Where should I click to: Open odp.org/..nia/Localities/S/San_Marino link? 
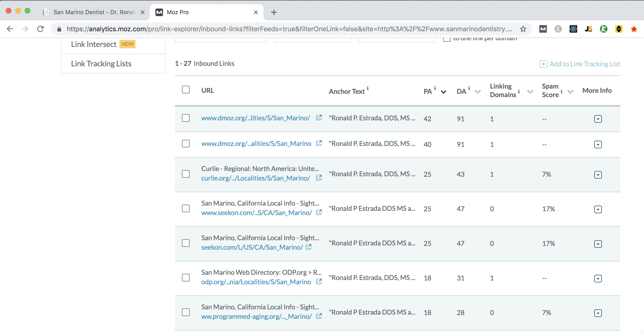256,282
